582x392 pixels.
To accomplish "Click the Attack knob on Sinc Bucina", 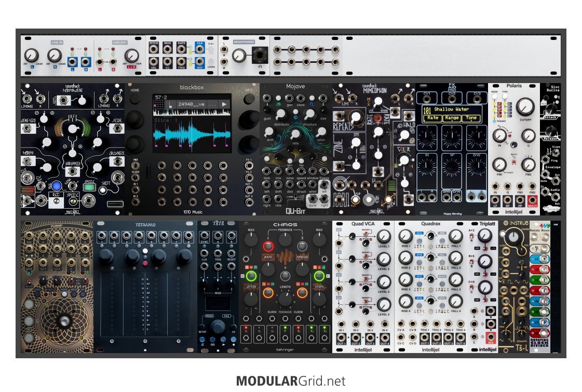I will pyautogui.click(x=551, y=108).
